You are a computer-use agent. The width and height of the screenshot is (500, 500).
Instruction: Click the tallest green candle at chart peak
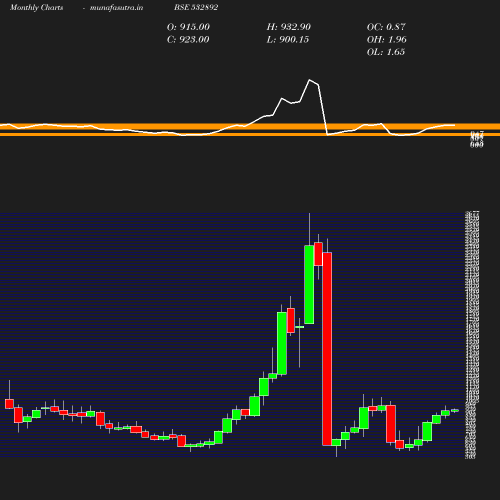pos(309,284)
